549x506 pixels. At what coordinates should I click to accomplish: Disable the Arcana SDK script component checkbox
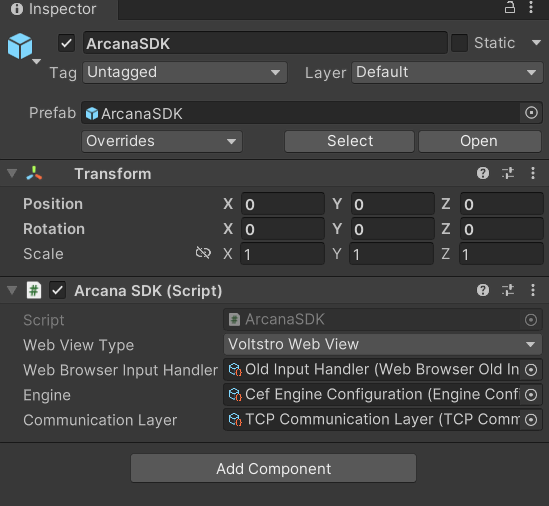point(57,290)
